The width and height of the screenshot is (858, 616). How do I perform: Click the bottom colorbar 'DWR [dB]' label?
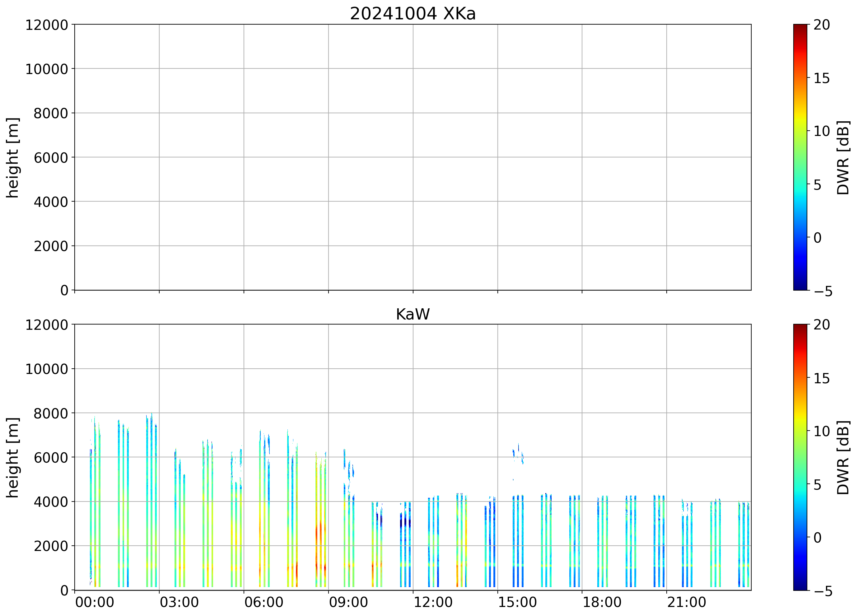pyautogui.click(x=843, y=457)
